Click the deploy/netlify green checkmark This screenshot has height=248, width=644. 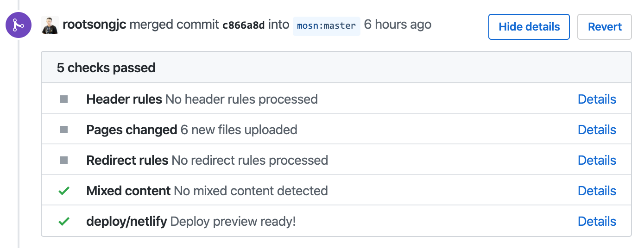coord(64,221)
